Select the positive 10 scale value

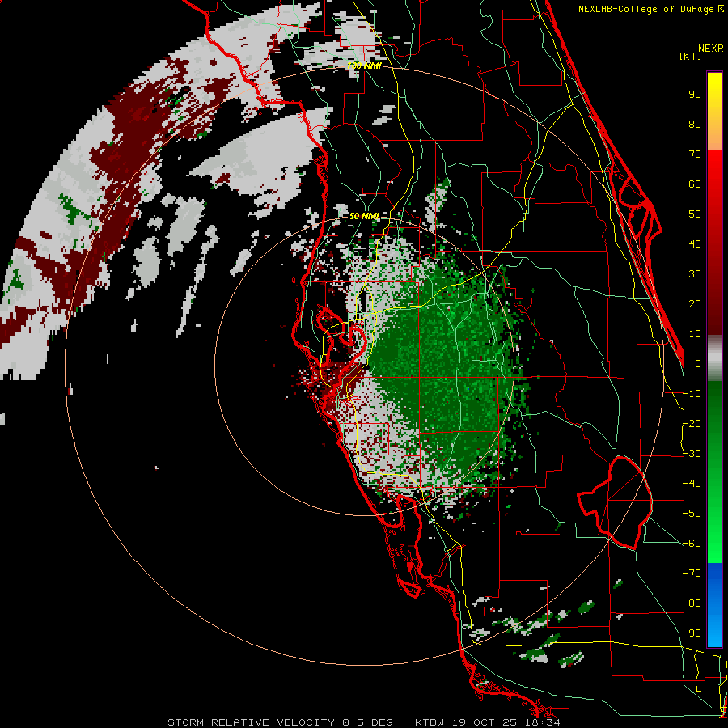pyautogui.click(x=695, y=334)
